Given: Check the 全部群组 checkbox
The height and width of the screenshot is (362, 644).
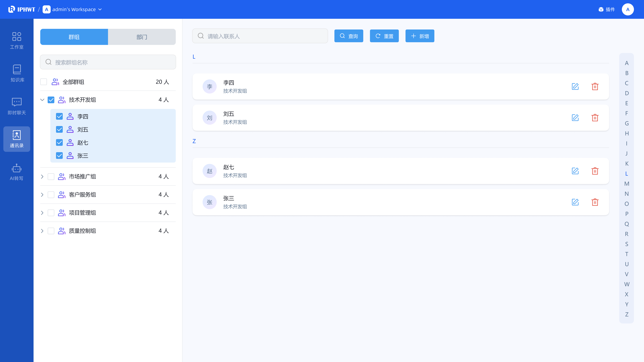Looking at the screenshot, I should coord(44,82).
